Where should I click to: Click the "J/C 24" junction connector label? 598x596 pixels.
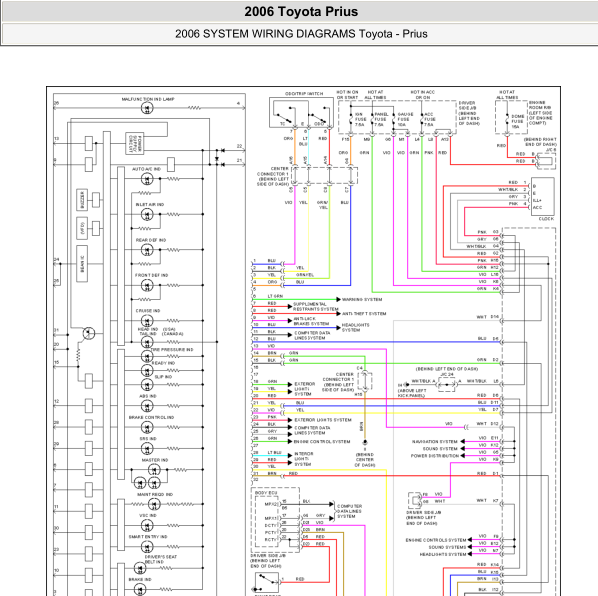447,374
